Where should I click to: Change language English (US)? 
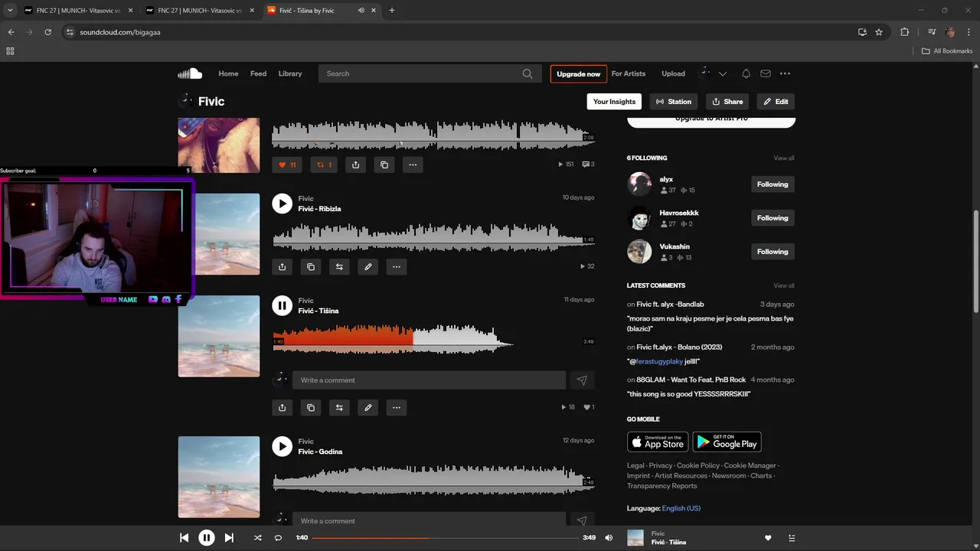coord(681,508)
